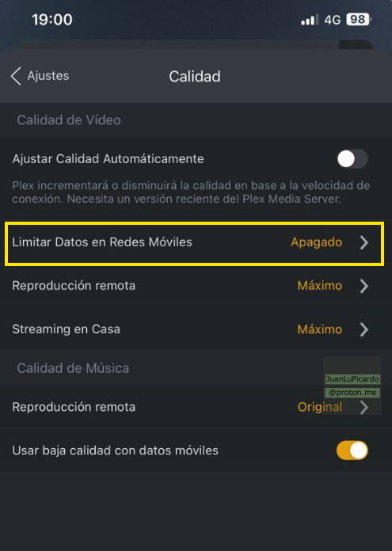Tap the battery indicator showing 98
This screenshot has height=551, width=392.
359,19
